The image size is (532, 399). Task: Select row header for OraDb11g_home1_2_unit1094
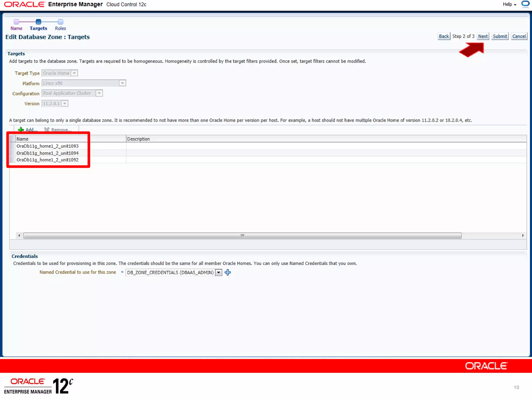12,153
